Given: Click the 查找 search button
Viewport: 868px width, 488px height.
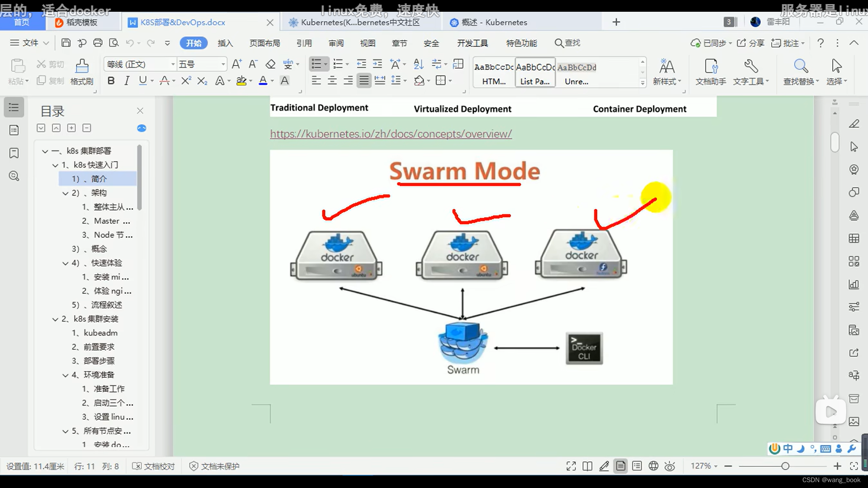Looking at the screenshot, I should (x=567, y=43).
